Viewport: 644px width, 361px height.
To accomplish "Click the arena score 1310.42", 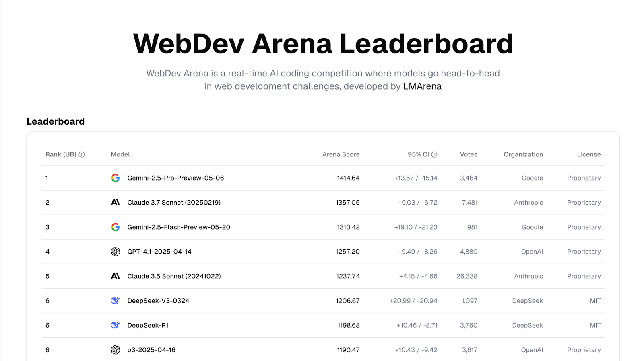I will pos(349,227).
